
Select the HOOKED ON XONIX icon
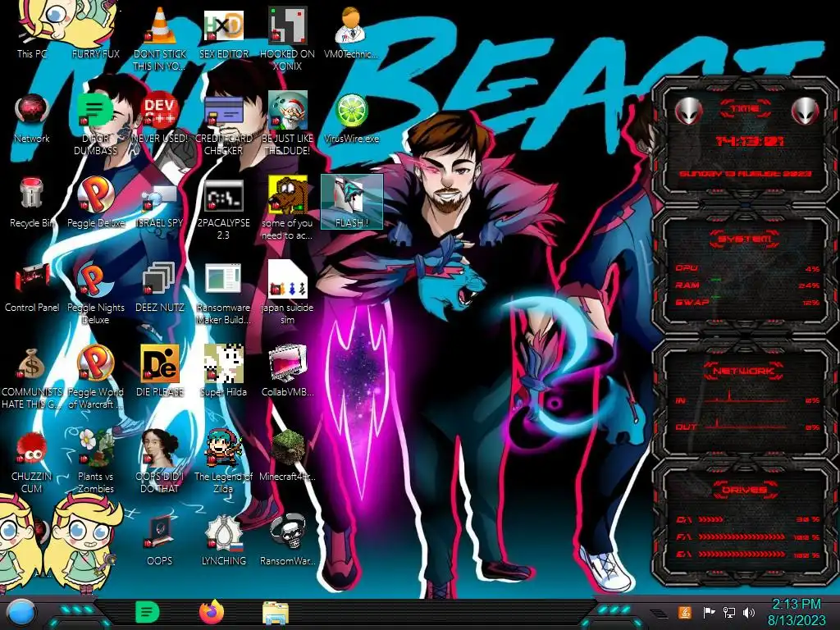[x=288, y=39]
